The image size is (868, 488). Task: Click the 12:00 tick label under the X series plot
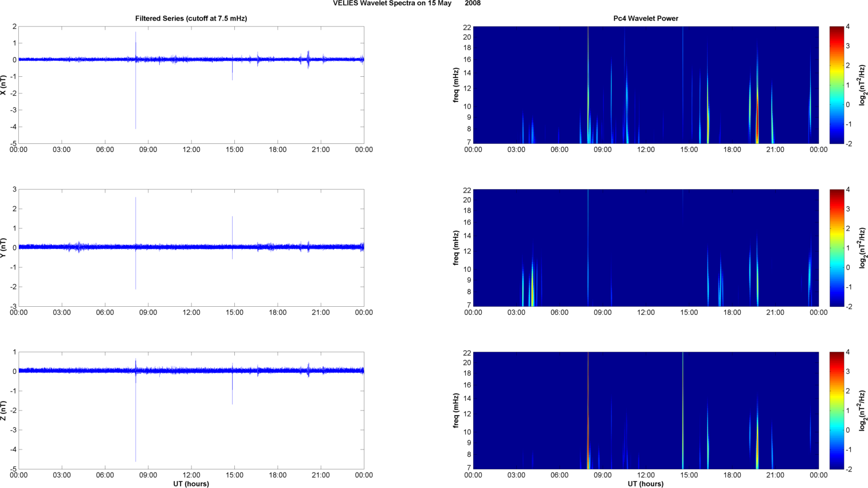point(191,150)
